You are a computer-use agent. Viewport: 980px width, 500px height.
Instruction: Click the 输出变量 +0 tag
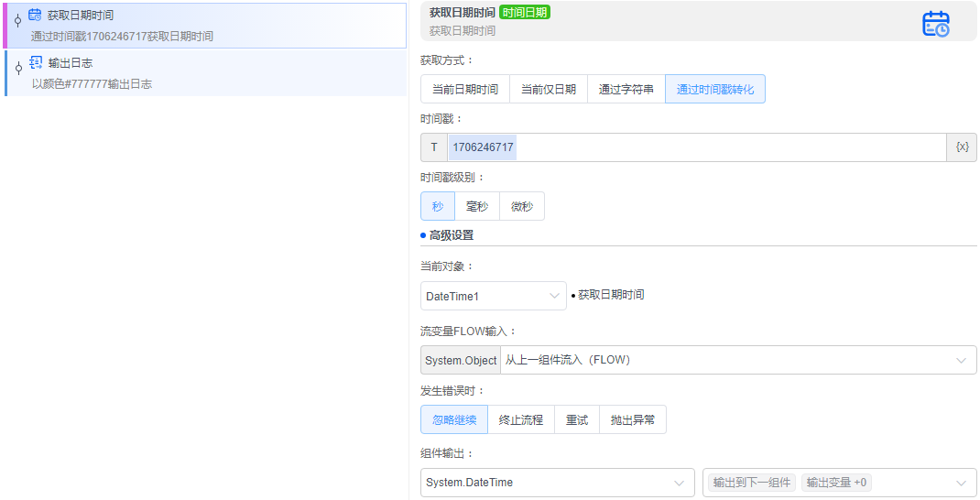click(x=836, y=483)
